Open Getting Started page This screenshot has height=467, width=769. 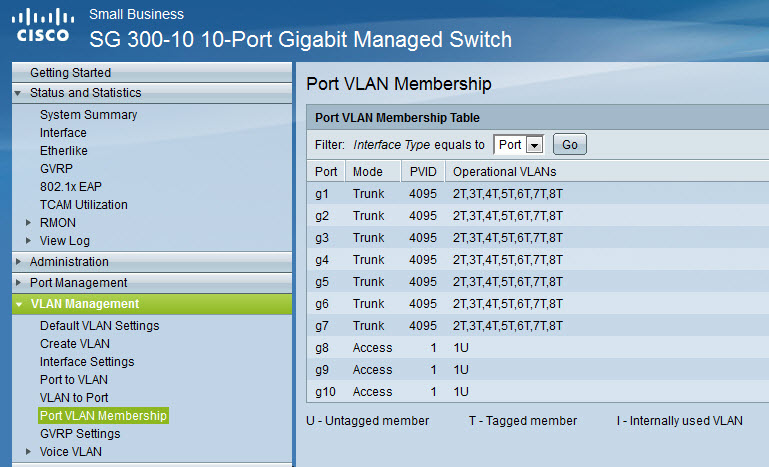pyautogui.click(x=71, y=73)
